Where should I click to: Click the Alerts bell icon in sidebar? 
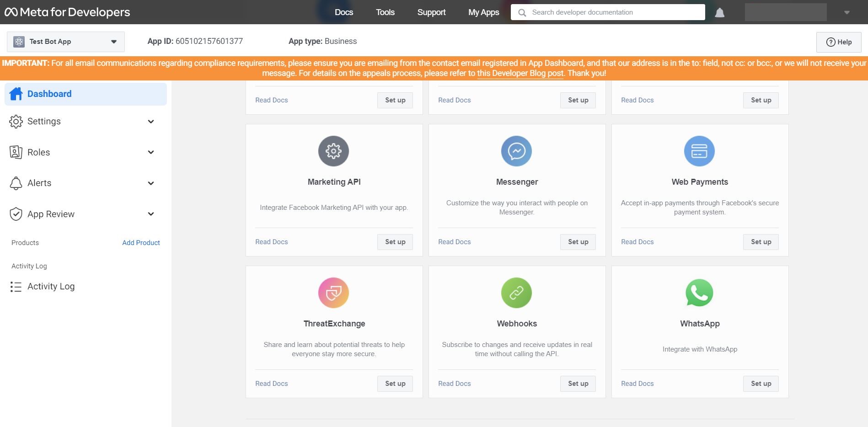(x=16, y=183)
